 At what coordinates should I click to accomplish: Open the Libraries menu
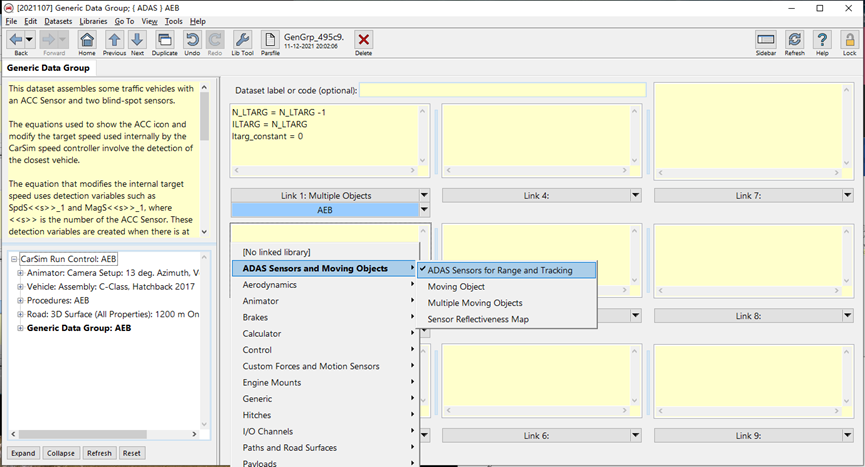click(x=93, y=21)
